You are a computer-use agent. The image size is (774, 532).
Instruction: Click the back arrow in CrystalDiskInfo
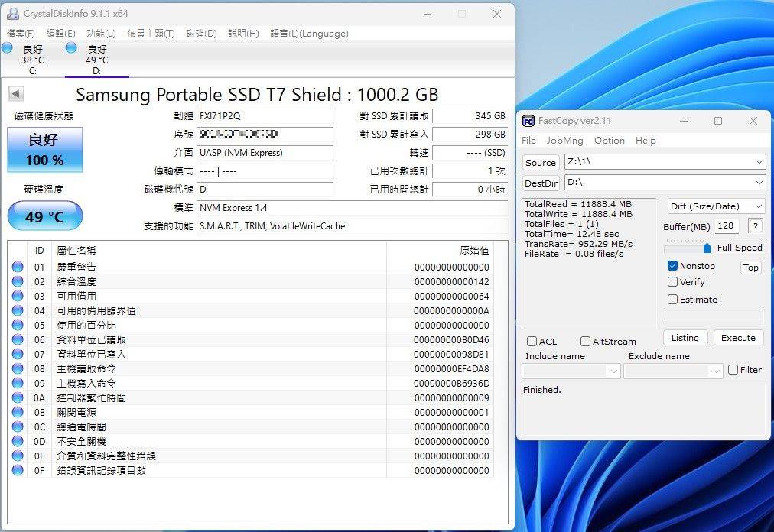tap(15, 93)
